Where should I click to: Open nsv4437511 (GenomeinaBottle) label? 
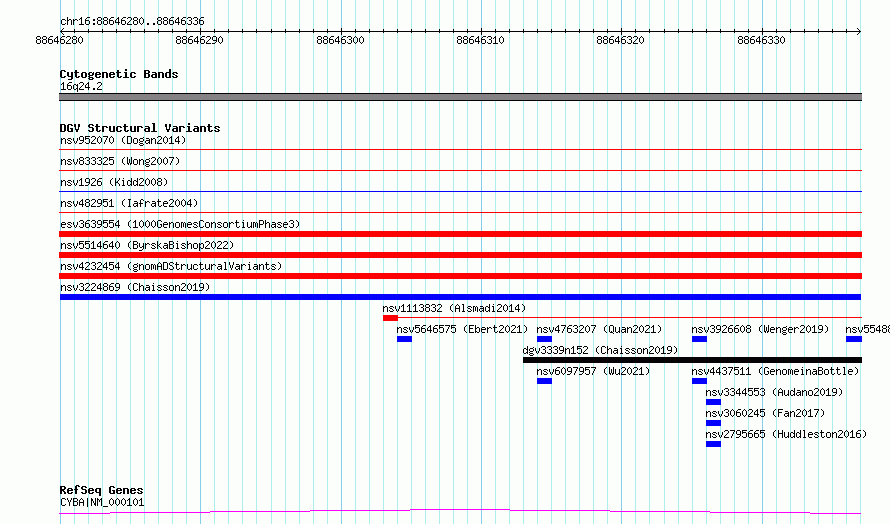click(775, 371)
